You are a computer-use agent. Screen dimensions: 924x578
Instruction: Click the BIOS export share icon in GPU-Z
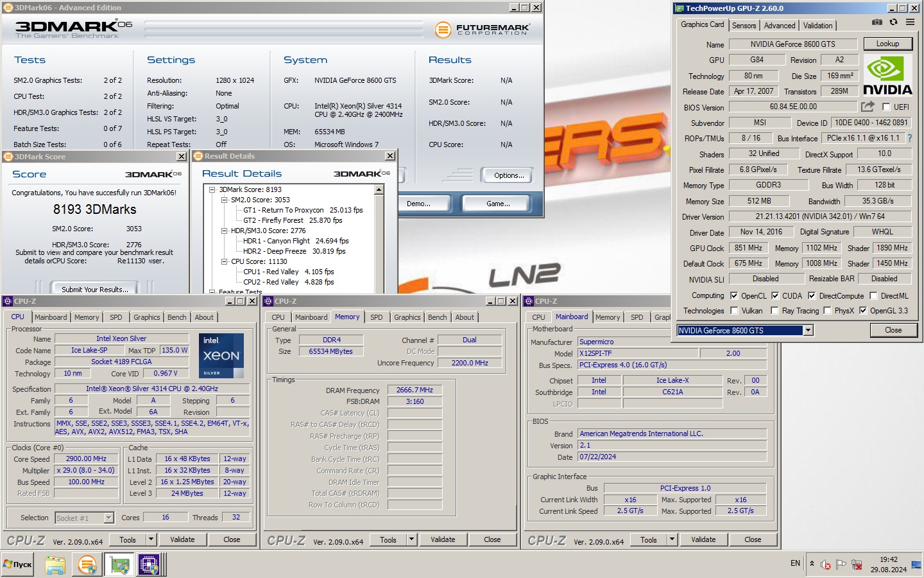point(868,106)
